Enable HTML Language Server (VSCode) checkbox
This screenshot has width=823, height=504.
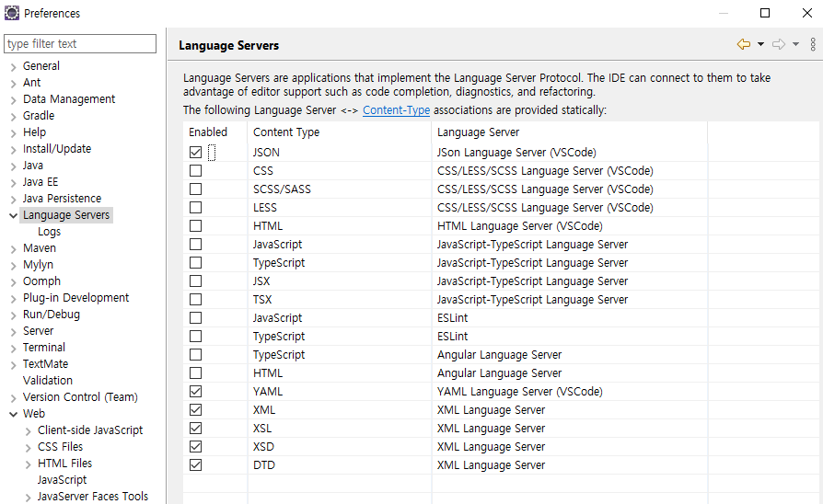(x=196, y=225)
